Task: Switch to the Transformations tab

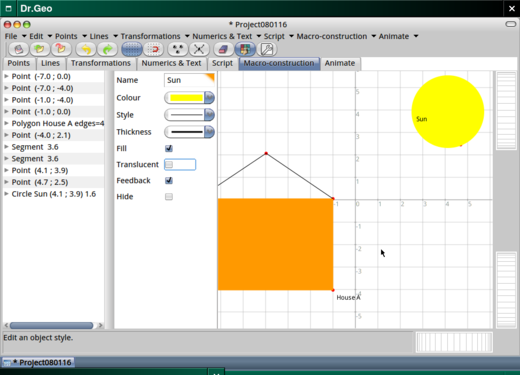Action: [x=101, y=63]
